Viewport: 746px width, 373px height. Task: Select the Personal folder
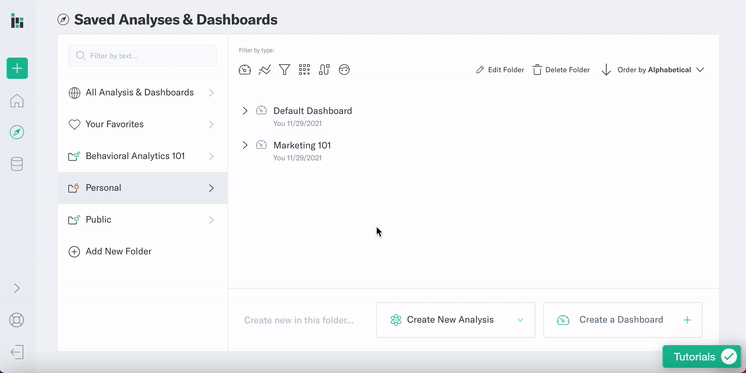coord(142,188)
